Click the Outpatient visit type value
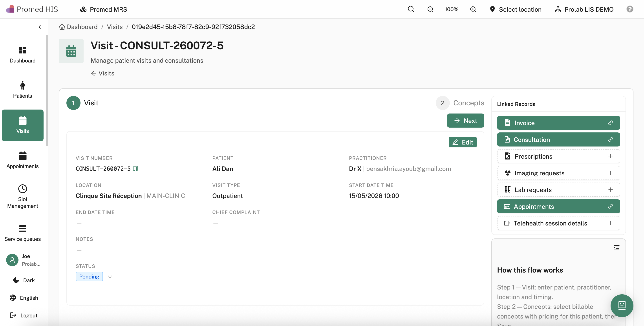Image resolution: width=644 pixels, height=326 pixels. coord(227,196)
